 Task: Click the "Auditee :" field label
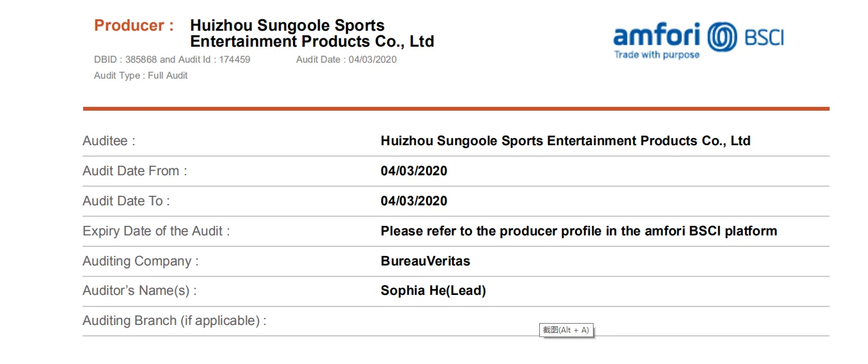pyautogui.click(x=109, y=141)
